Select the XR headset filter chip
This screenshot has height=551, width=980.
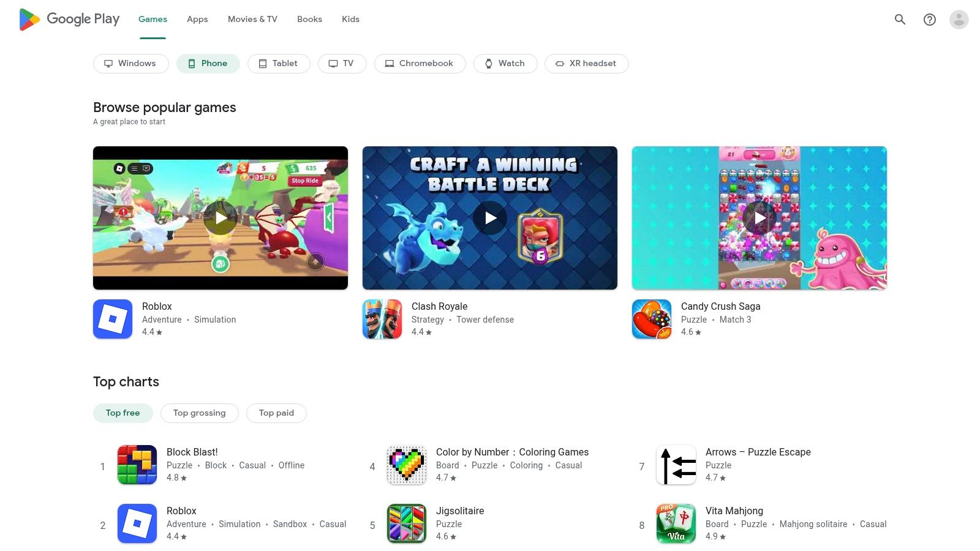point(586,63)
